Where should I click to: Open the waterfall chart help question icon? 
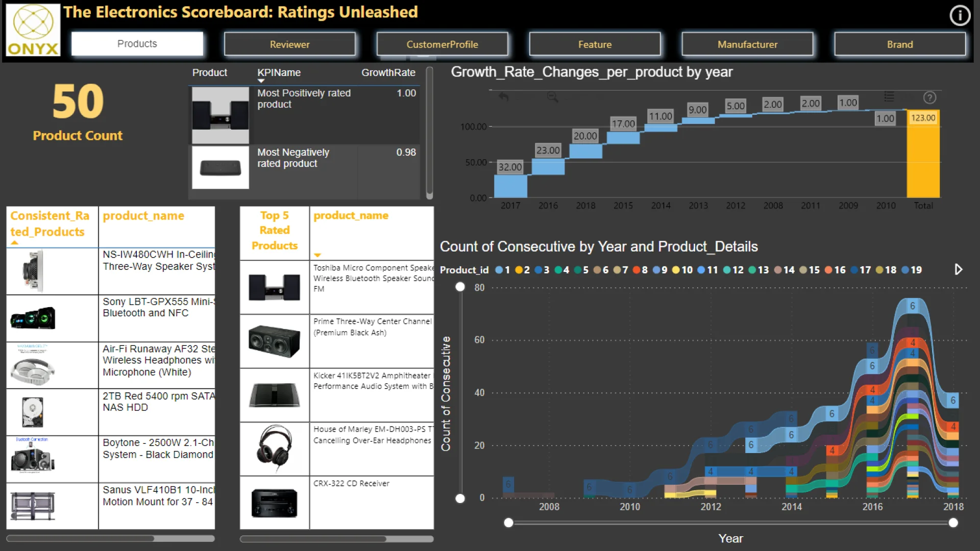[929, 97]
